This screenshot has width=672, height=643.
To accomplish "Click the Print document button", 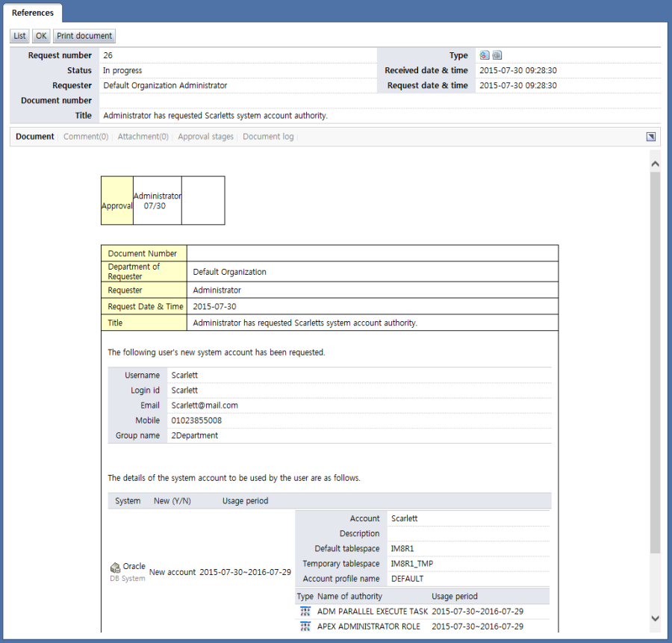I will (x=84, y=36).
